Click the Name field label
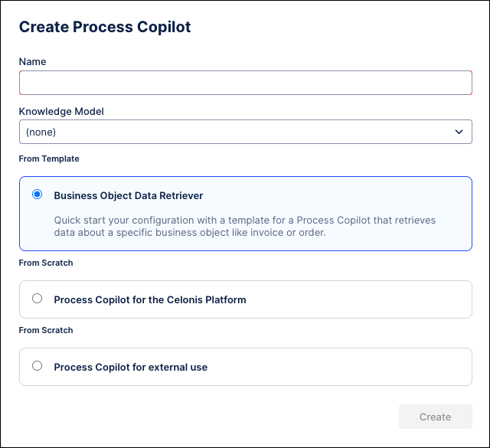Viewport: 490px width, 448px height. coord(32,61)
